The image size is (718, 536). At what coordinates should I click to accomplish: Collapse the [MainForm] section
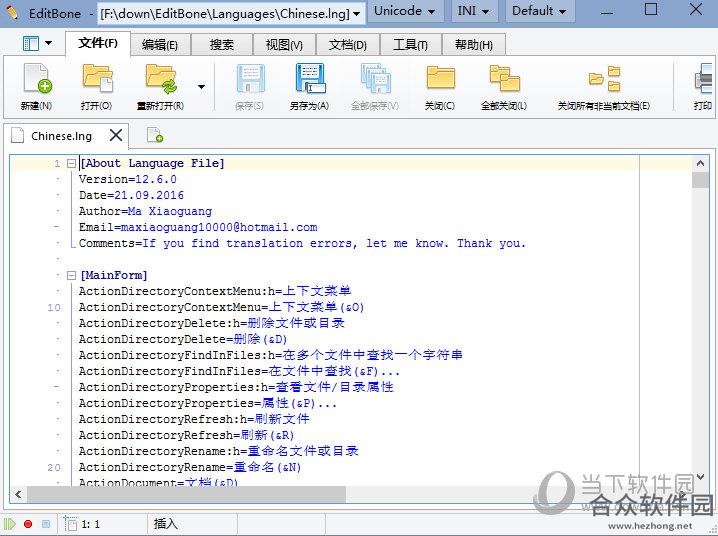click(x=71, y=275)
